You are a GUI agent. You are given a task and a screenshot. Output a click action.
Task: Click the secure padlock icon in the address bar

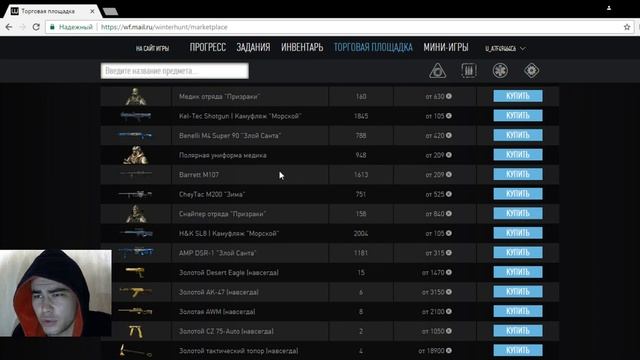point(52,27)
